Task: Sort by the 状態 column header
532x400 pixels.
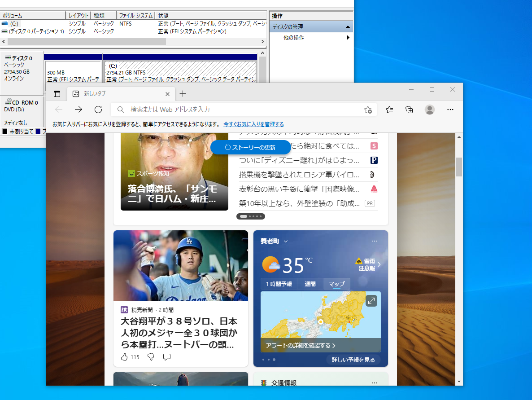Action: pos(211,16)
